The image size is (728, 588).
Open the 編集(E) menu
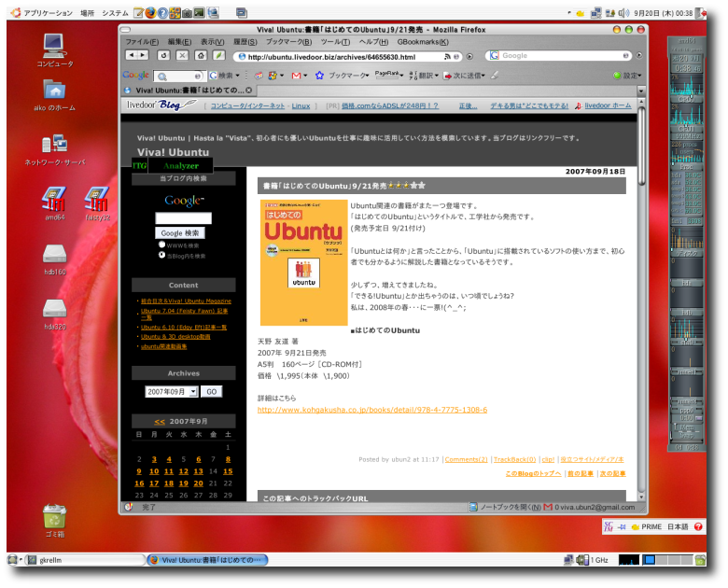click(x=179, y=42)
